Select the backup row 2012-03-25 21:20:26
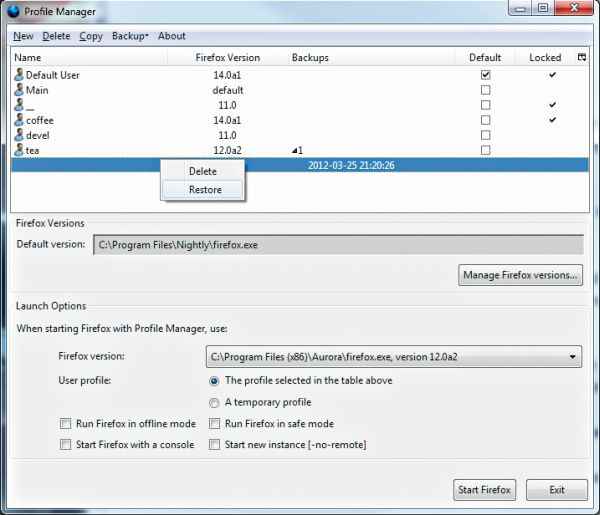The width and height of the screenshot is (600, 515). pos(300,165)
